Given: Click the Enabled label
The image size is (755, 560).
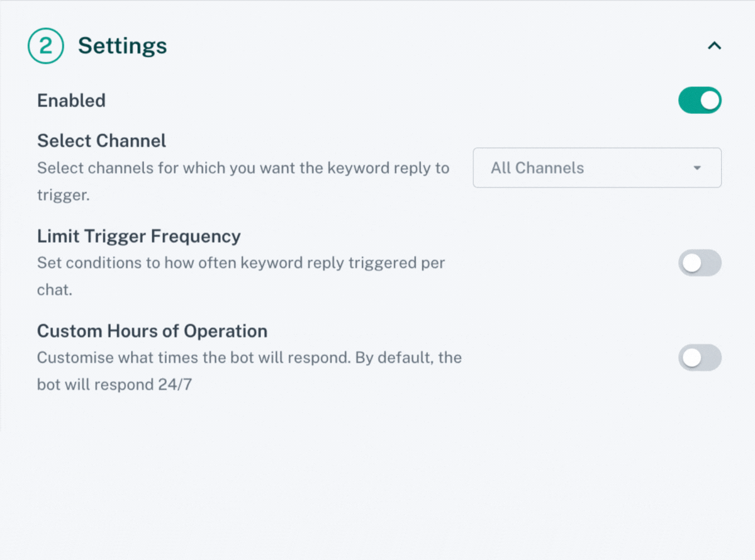Looking at the screenshot, I should coord(71,101).
